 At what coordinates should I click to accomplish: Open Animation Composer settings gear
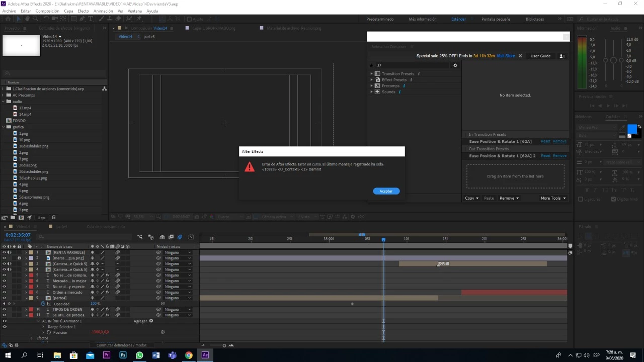[x=455, y=65]
